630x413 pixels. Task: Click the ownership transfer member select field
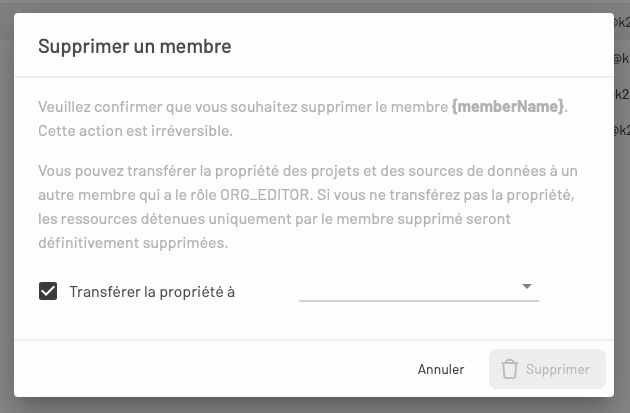coord(410,288)
